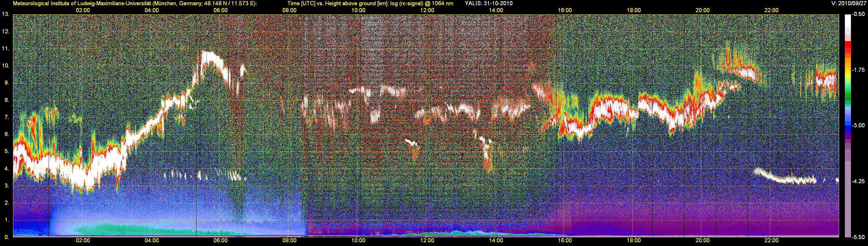Click the 14:00 label on the top time axis
Image resolution: width=868 pixels, height=246 pixels.
[496, 10]
